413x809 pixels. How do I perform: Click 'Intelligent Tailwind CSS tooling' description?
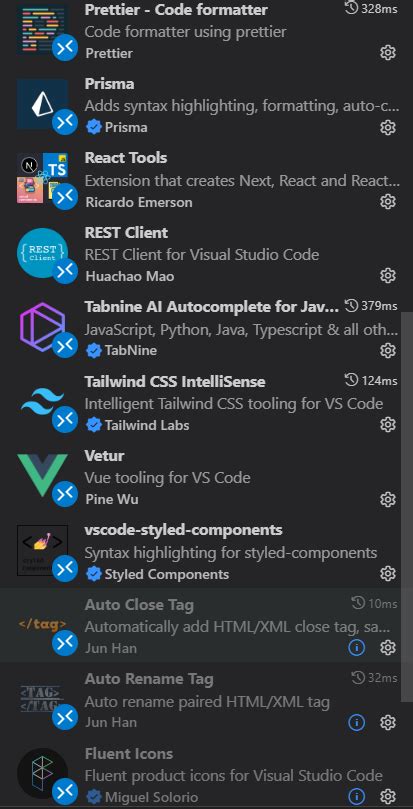click(234, 403)
